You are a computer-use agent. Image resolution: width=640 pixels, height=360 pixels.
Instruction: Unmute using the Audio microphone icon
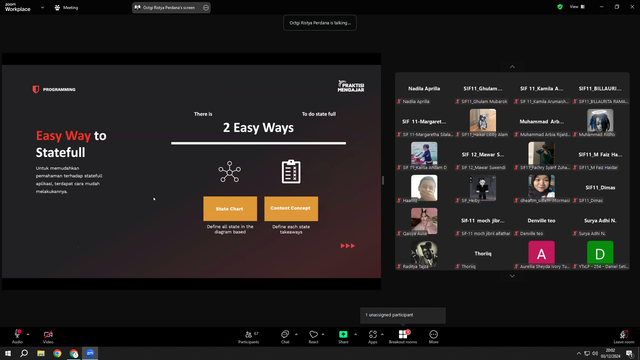click(x=17, y=334)
